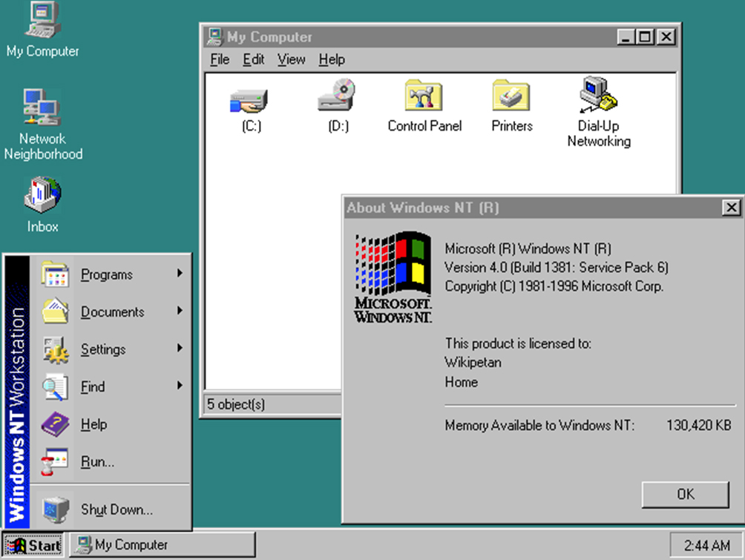Screen dimensions: 745x560
Task: Expand the Documents submenu in Start menu
Action: (x=111, y=312)
